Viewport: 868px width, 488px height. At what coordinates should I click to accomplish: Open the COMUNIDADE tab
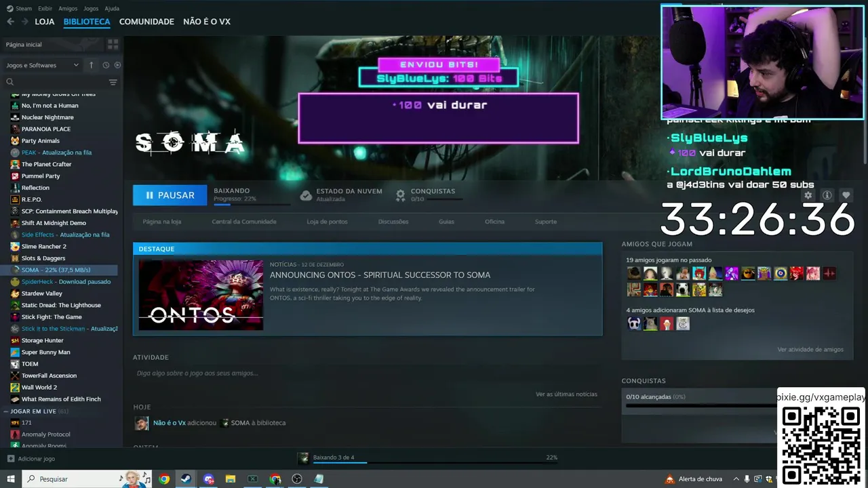pyautogui.click(x=146, y=22)
